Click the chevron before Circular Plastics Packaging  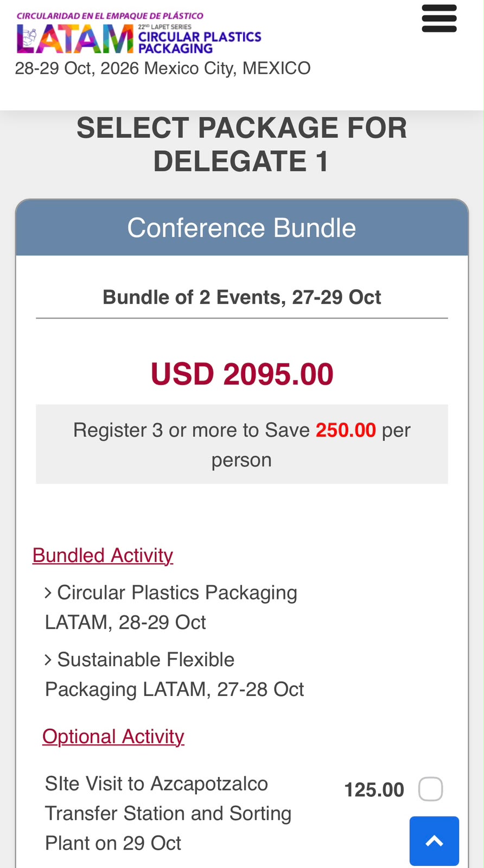pyautogui.click(x=48, y=593)
